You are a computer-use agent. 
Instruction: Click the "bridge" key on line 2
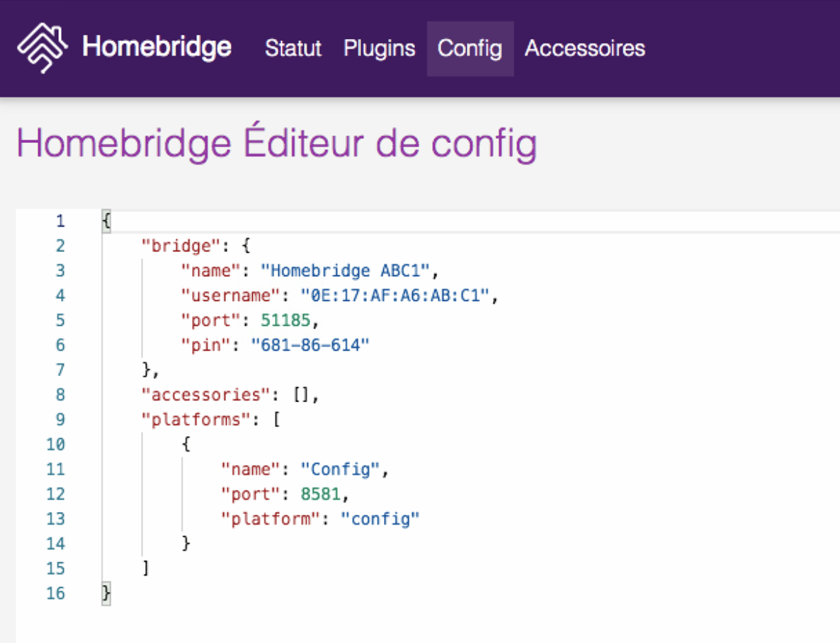[x=181, y=246]
